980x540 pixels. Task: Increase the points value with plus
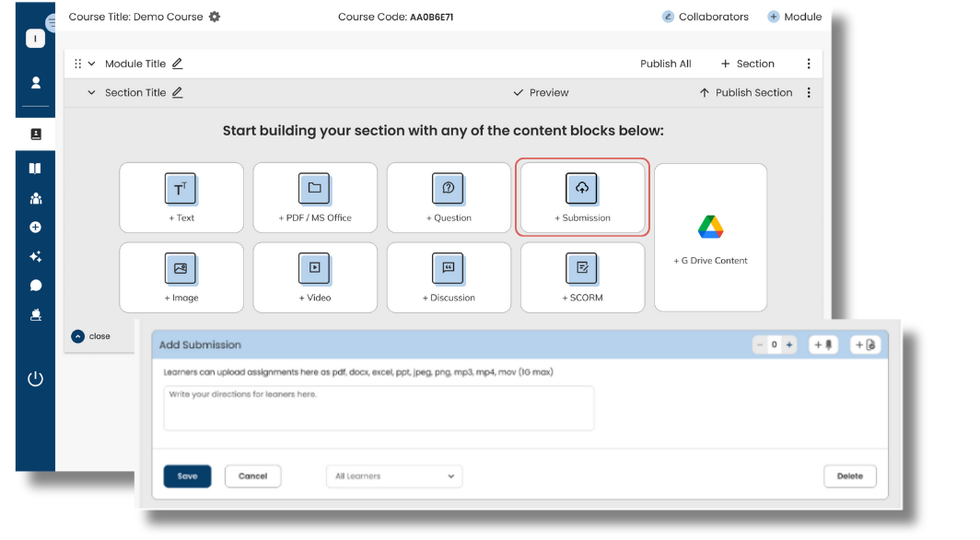coord(789,345)
